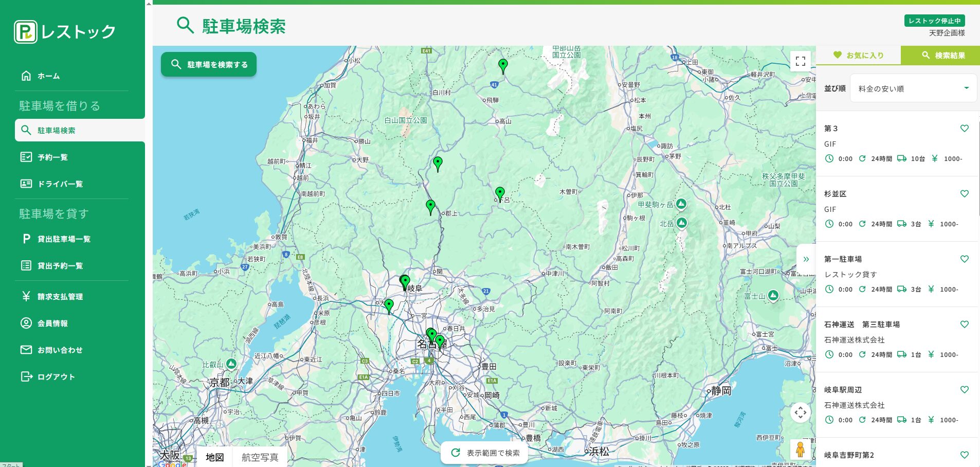Open the 料金の安い順 sort dropdown

[x=913, y=88]
